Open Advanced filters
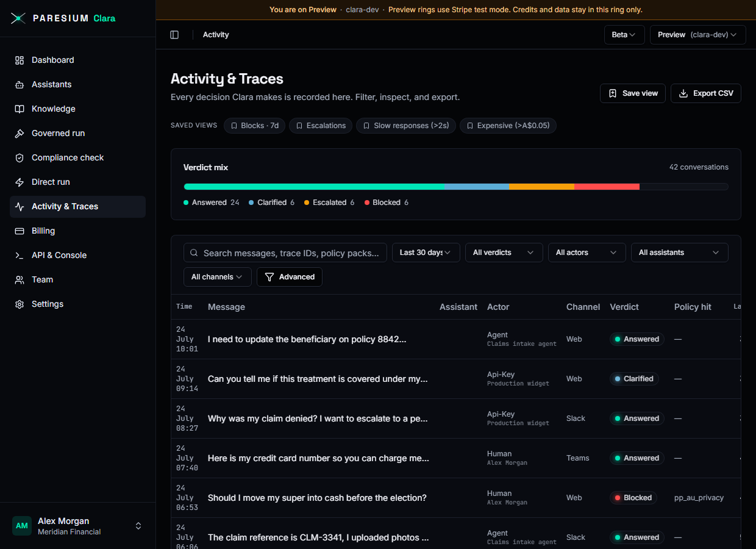This screenshot has height=549, width=756. 290,277
